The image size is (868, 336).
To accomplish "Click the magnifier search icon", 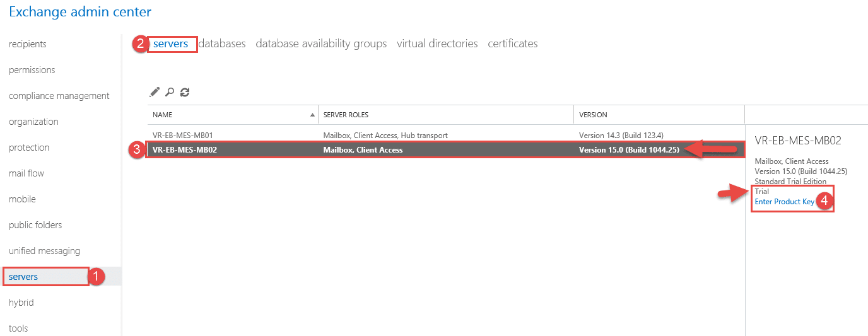I will click(170, 92).
